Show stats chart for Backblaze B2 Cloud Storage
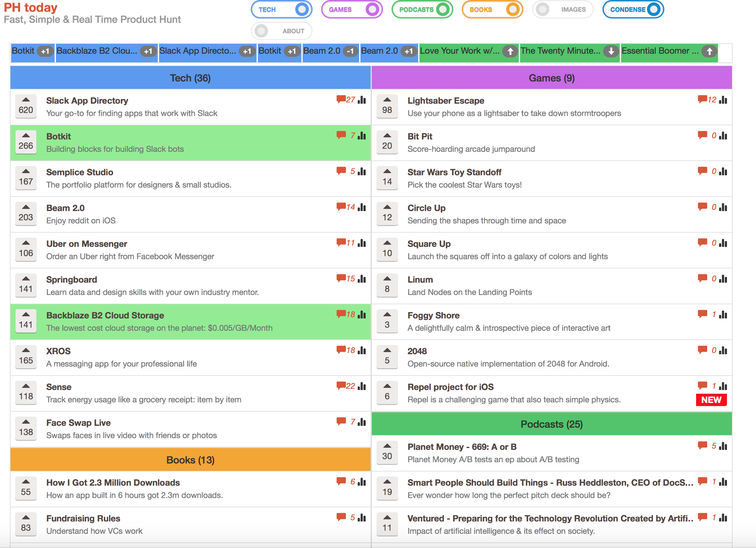Viewport: 756px width, 548px height. tap(362, 314)
